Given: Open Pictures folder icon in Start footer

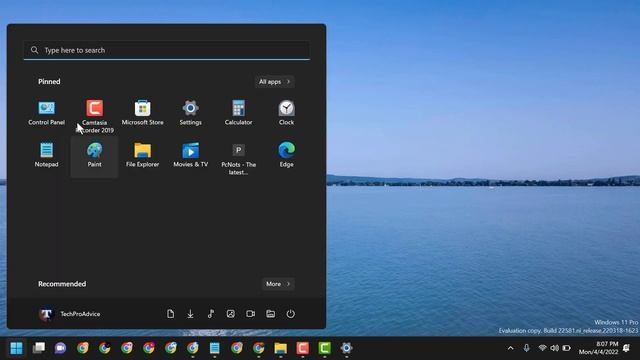Looking at the screenshot, I should click(231, 313).
